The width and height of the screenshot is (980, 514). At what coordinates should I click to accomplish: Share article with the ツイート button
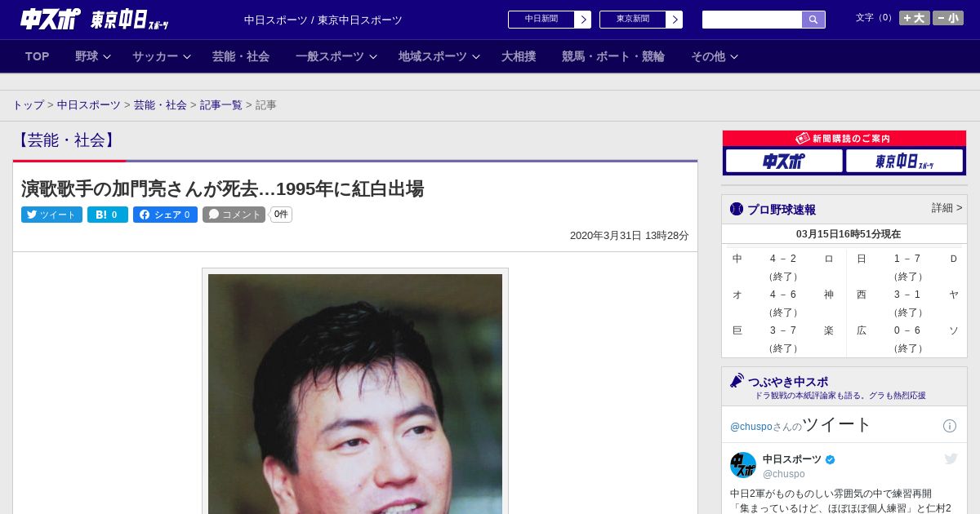point(51,215)
